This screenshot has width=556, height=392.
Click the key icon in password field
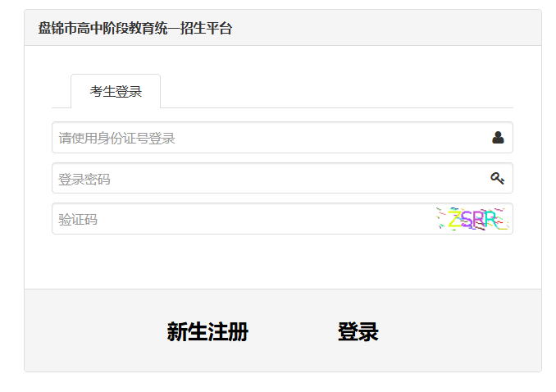coord(497,178)
